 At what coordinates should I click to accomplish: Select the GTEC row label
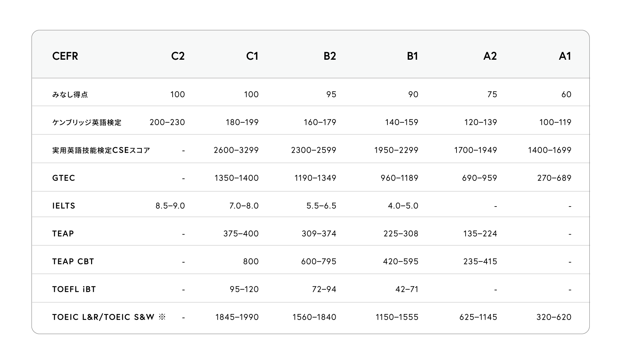[64, 178]
